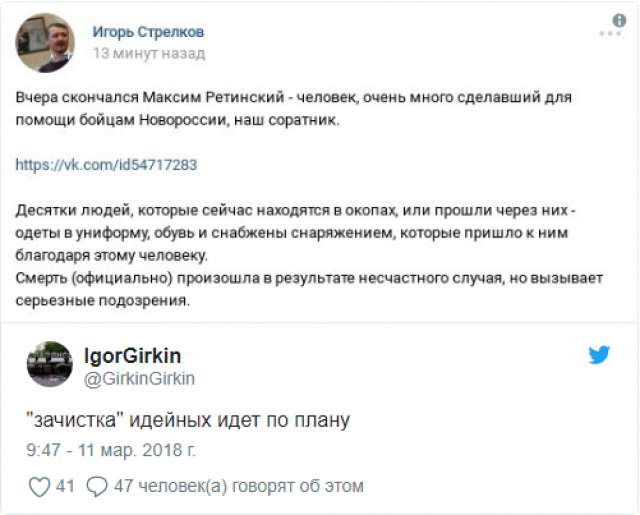Click the Twitter bird logo

pyautogui.click(x=599, y=355)
